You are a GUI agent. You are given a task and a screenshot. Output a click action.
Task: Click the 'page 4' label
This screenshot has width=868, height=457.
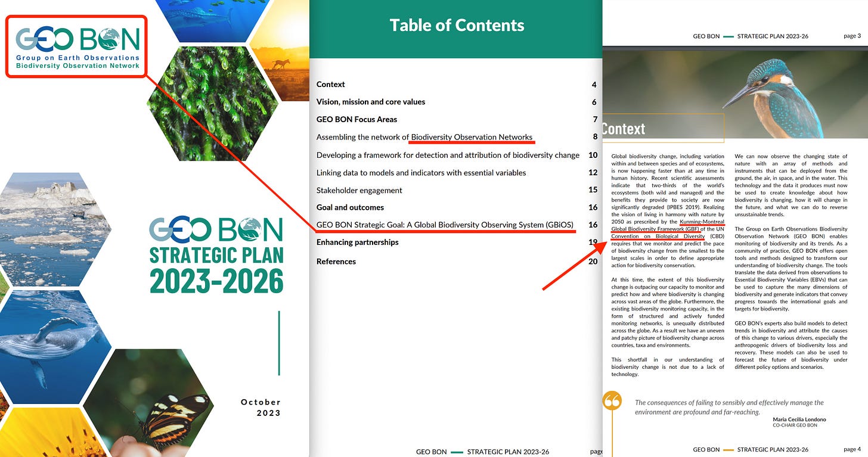(852, 449)
